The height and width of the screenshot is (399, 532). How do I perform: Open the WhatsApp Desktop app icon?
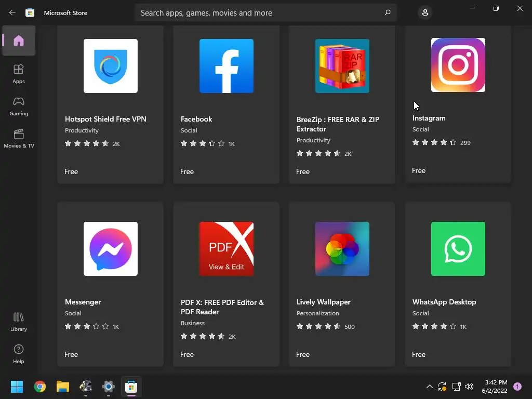pos(458,249)
